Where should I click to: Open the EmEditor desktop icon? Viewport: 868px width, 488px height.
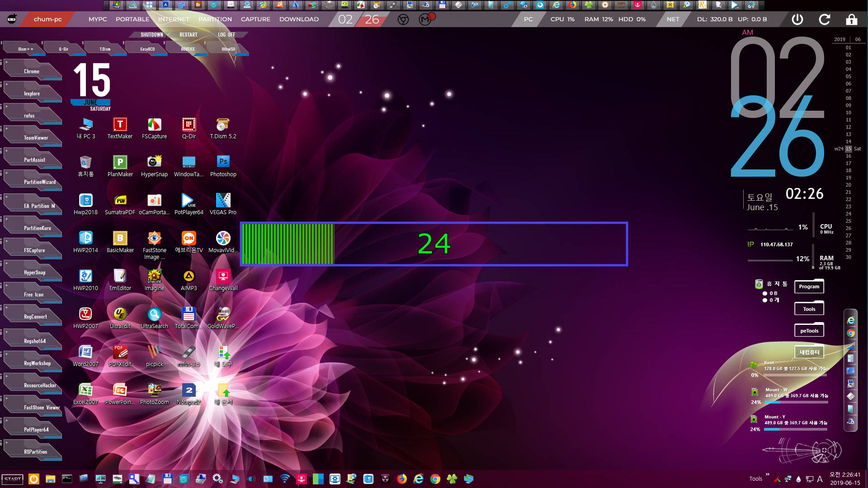[120, 280]
